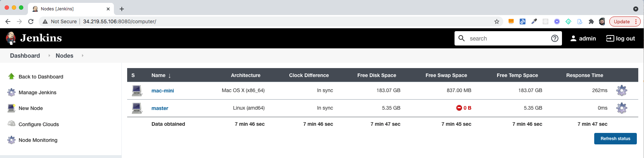Viewport: 644px width, 158px height.
Task: Open Node Monitoring
Action: 38,140
